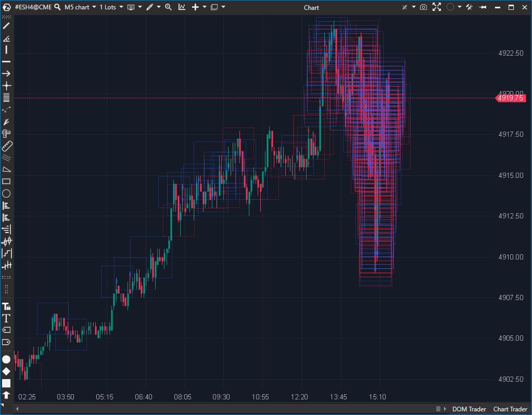Select the horizontal line drawing tool

pyautogui.click(x=6, y=61)
